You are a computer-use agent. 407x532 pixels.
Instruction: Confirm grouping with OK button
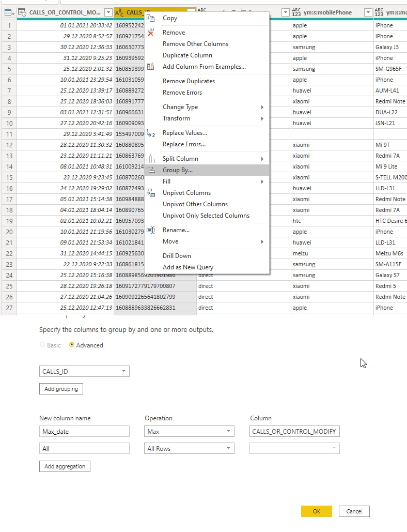coord(317,511)
